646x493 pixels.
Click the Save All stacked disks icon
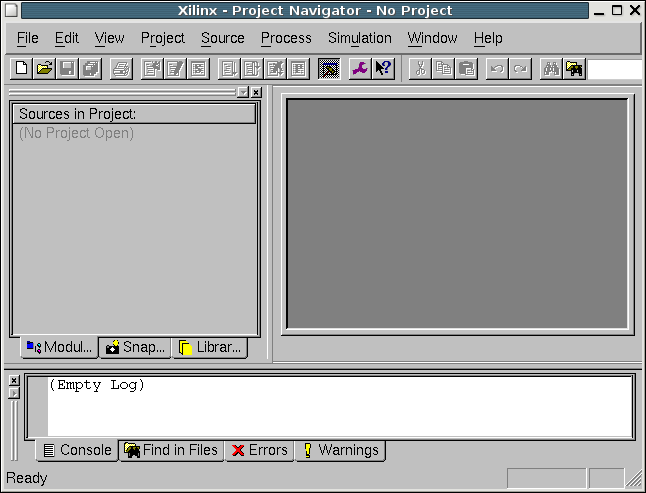91,68
